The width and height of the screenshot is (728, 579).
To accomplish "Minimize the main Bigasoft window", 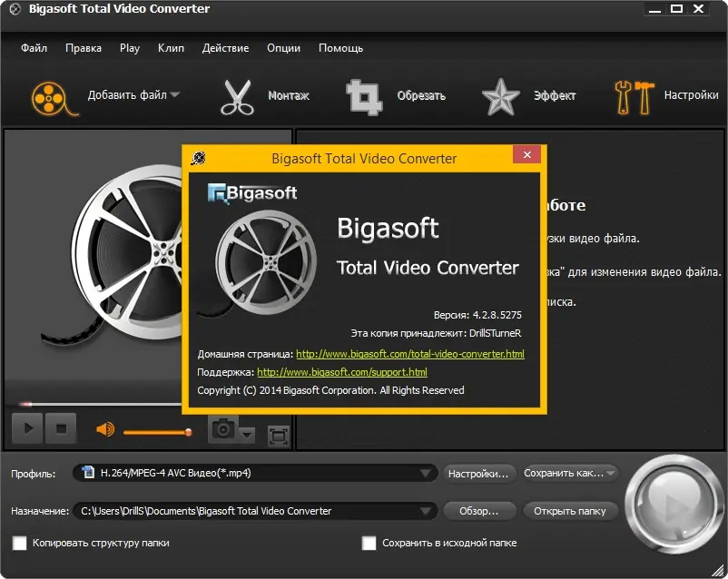I will [x=654, y=9].
